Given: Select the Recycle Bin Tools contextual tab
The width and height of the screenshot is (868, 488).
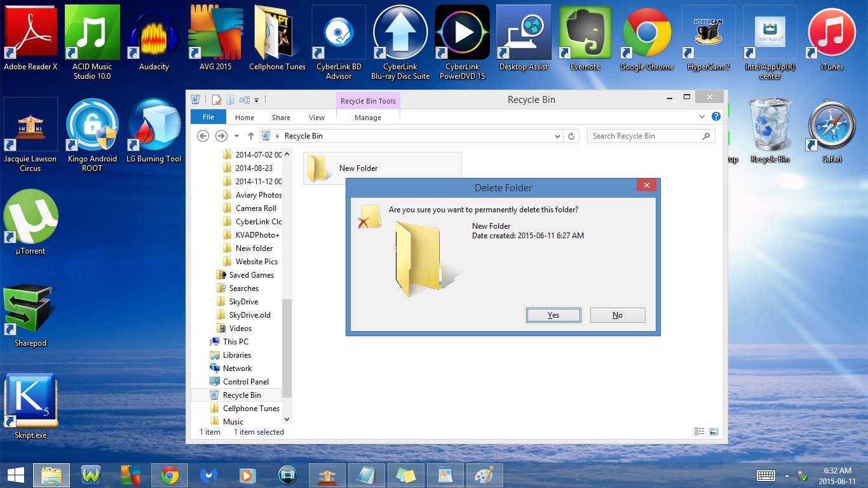Looking at the screenshot, I should coord(368,101).
